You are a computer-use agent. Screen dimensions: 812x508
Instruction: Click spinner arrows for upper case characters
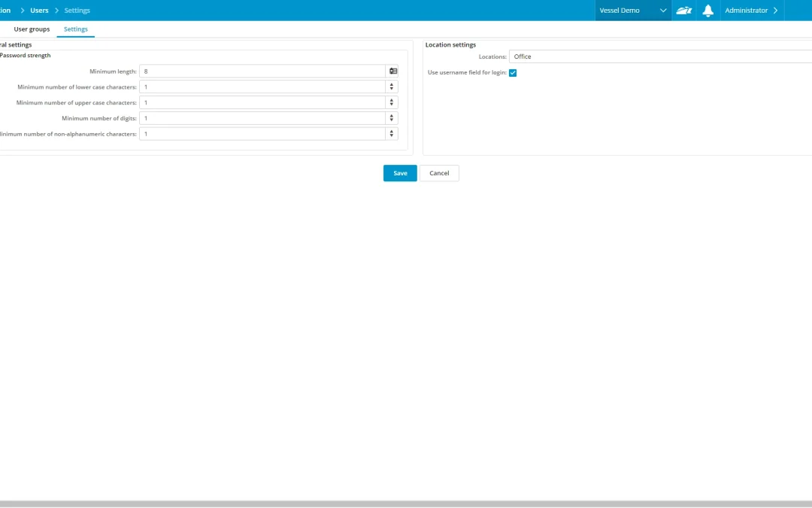pos(392,102)
